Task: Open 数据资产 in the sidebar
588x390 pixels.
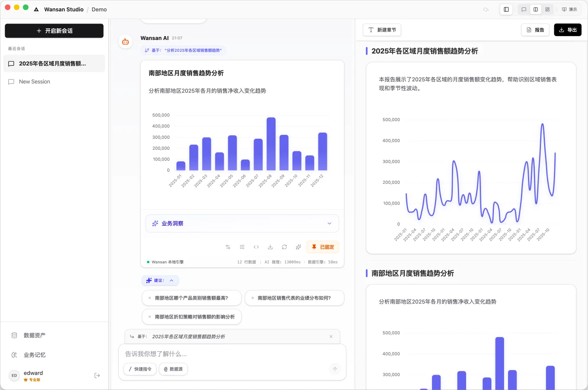Action: tap(34, 336)
